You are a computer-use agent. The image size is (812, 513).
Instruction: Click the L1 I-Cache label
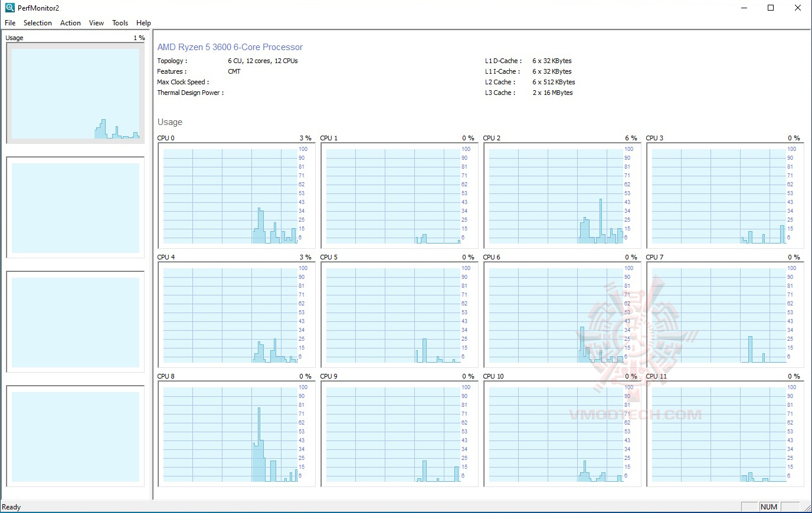click(503, 71)
